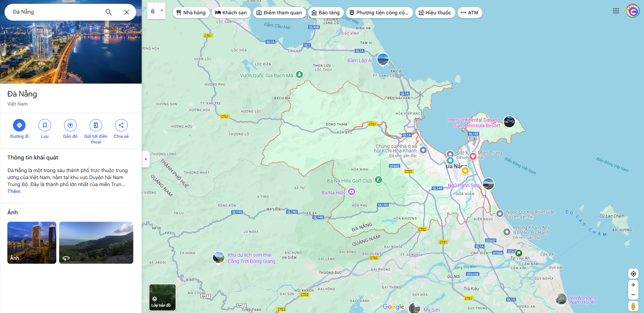Open Gần đó nearby search
This screenshot has width=644, height=313.
[70, 125]
